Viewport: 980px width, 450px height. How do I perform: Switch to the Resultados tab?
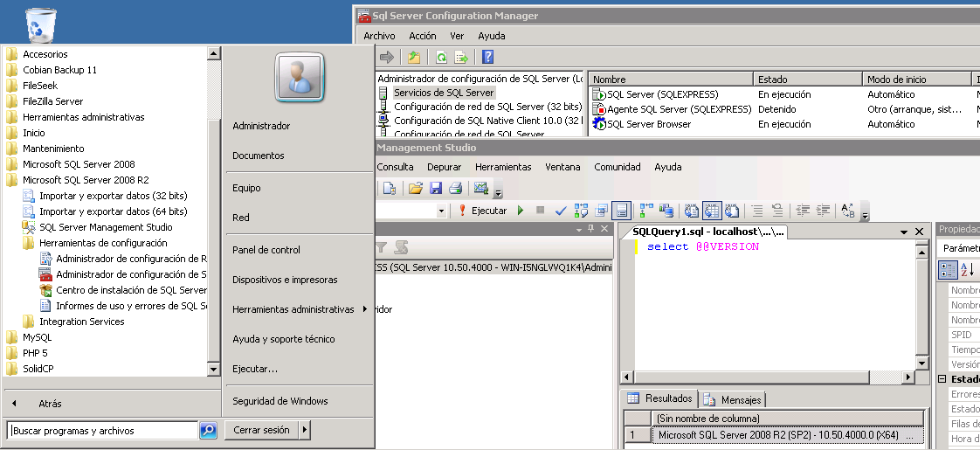tap(661, 398)
